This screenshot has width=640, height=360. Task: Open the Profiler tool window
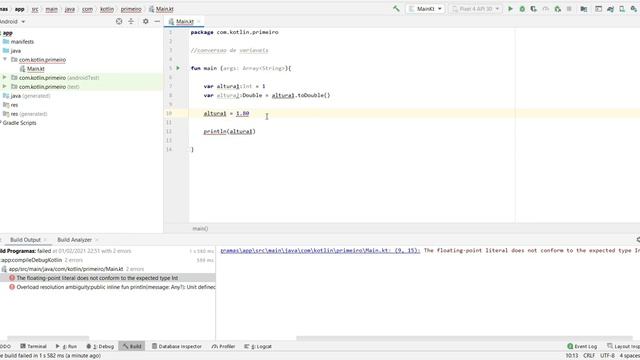(224, 346)
